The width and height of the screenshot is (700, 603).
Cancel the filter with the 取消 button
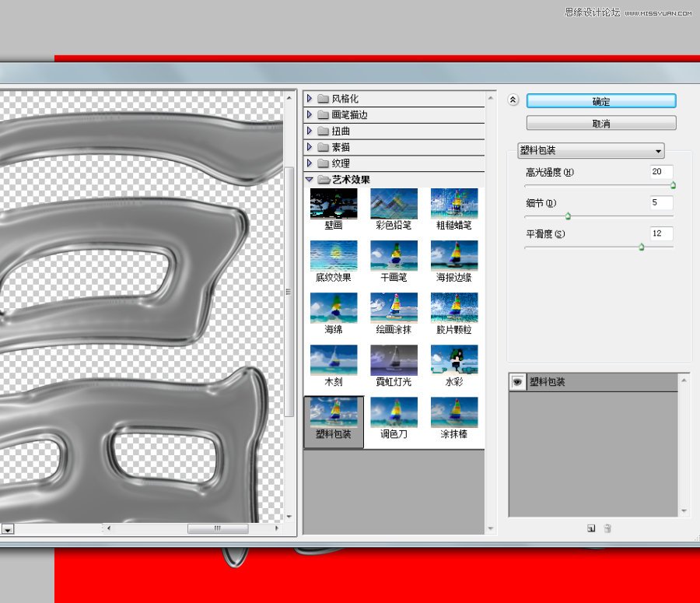point(600,122)
